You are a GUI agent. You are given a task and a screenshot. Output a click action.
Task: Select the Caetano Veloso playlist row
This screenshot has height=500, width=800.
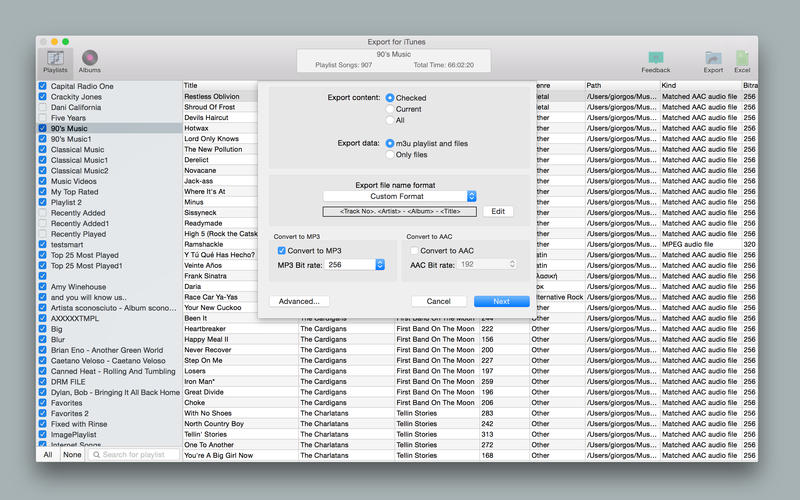click(110, 361)
